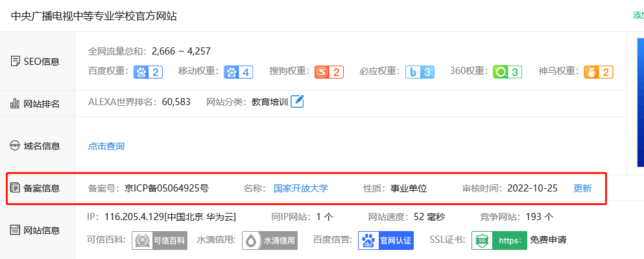Click the SEO信息 section icon
The image size is (644, 259).
[x=15, y=62]
